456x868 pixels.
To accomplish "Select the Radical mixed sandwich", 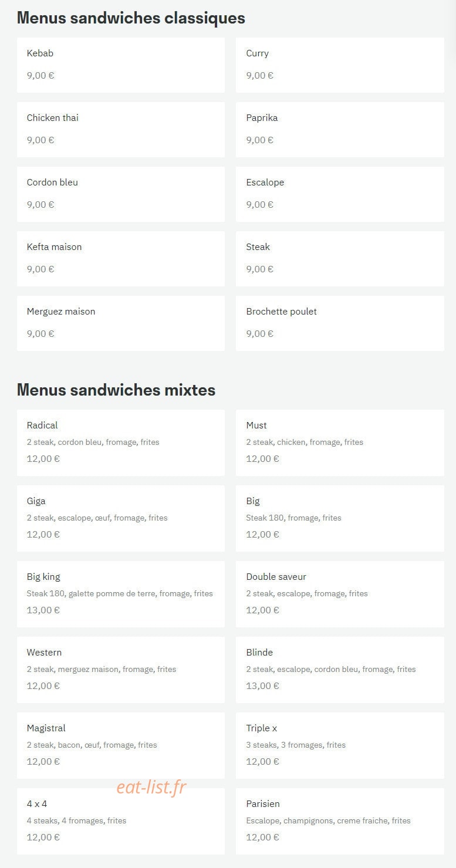I will (120, 443).
